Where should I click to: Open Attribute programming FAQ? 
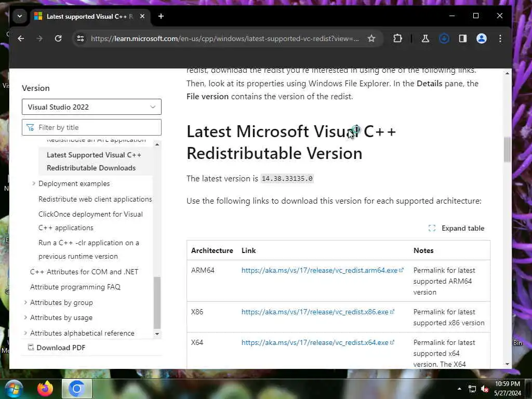pos(75,287)
